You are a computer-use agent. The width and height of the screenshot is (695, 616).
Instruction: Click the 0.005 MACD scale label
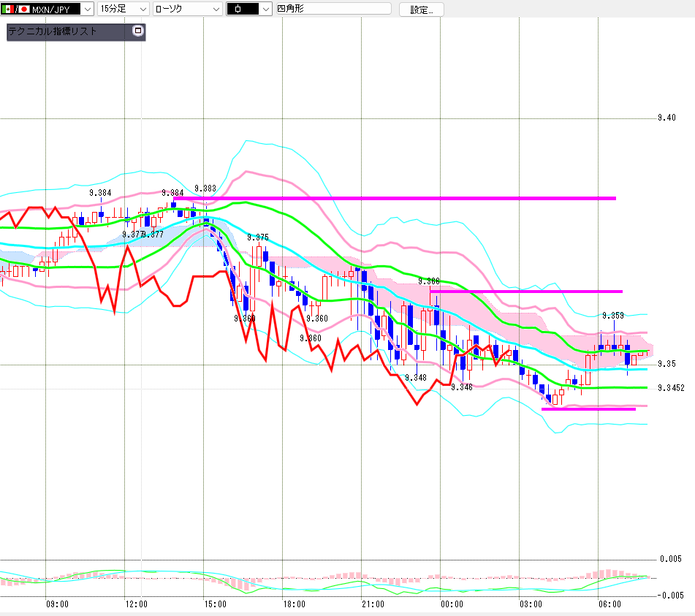(x=671, y=559)
